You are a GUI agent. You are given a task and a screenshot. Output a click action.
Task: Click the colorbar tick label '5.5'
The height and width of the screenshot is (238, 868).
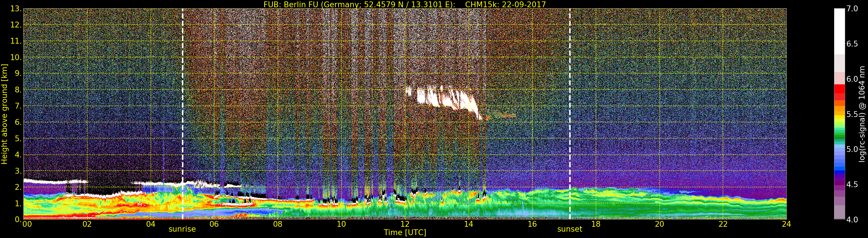tap(852, 114)
